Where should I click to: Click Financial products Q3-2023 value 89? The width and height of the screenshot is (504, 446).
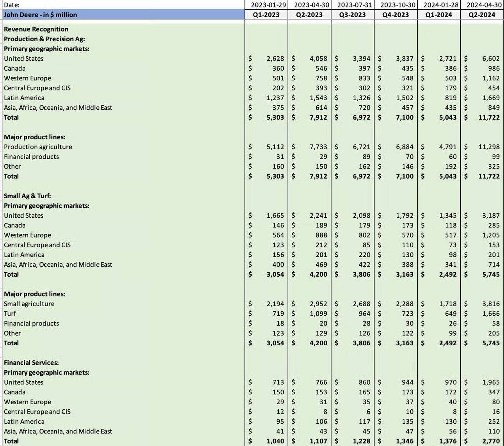(x=366, y=156)
